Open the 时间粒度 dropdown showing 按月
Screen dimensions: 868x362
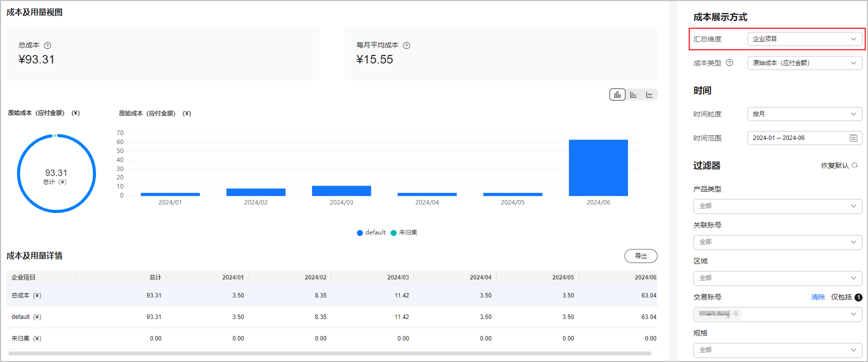point(804,114)
